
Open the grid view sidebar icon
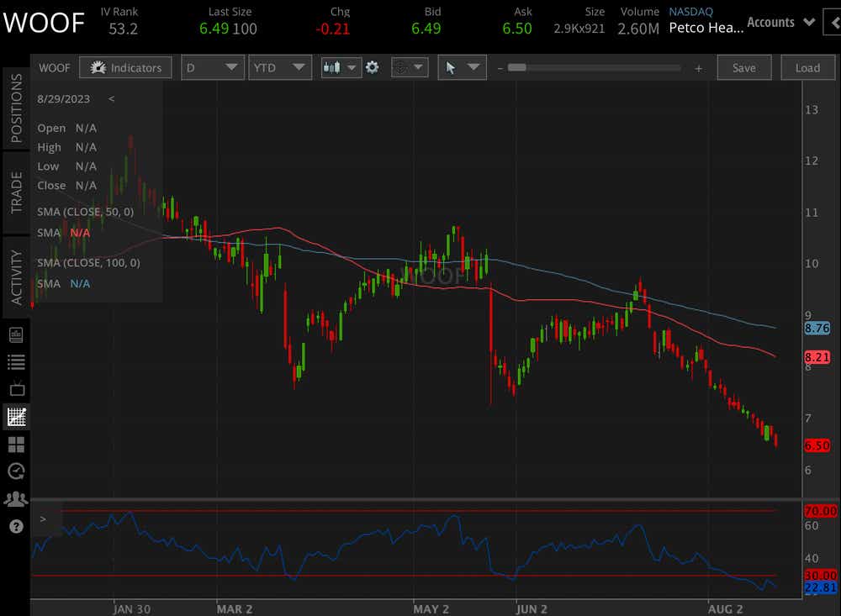16,445
